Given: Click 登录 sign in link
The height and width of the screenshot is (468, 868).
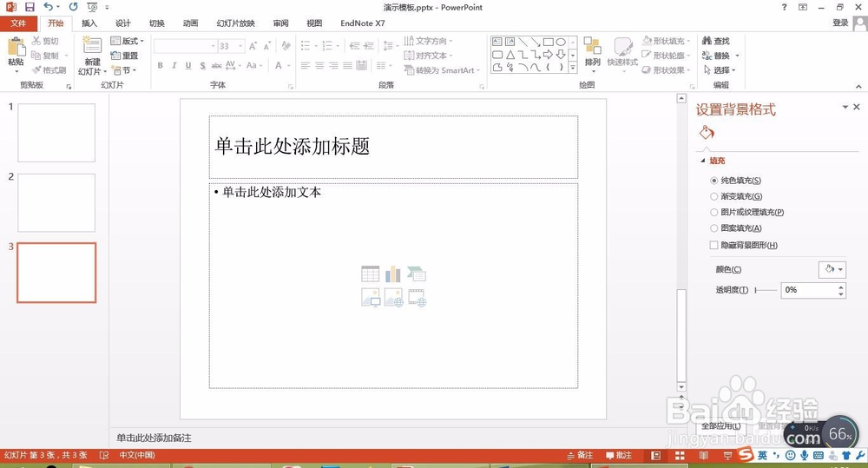Looking at the screenshot, I should point(840,23).
